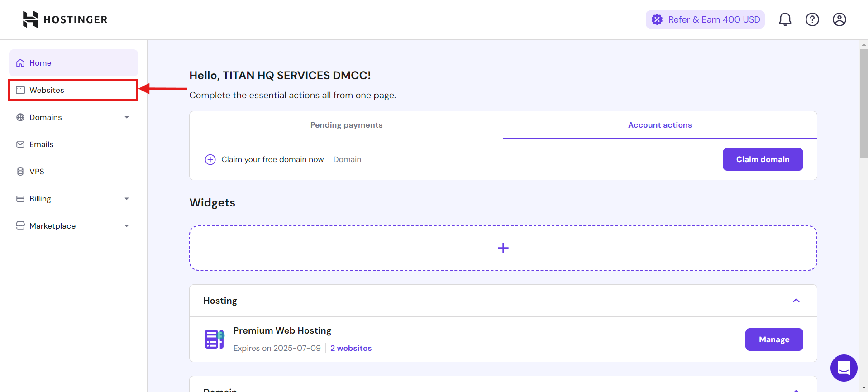
Task: Add a widget with the plus icon
Action: point(503,248)
